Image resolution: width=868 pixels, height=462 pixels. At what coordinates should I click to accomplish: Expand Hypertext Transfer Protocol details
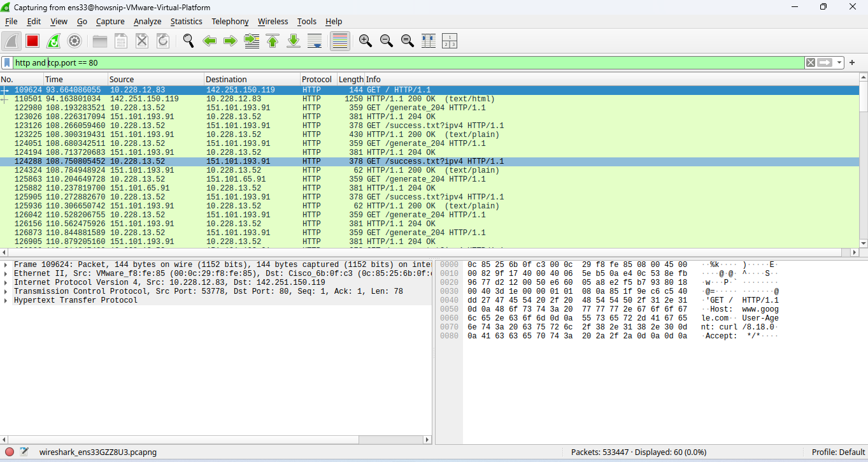coord(6,300)
